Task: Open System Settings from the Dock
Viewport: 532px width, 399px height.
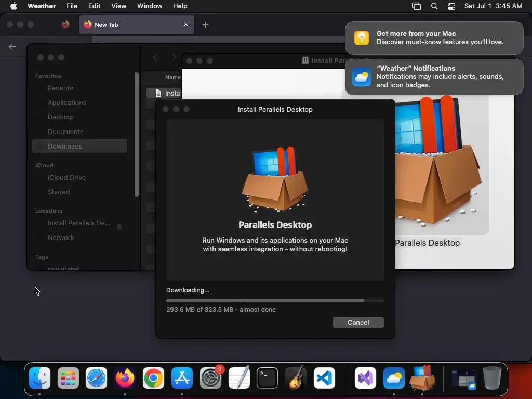Action: coord(210,378)
